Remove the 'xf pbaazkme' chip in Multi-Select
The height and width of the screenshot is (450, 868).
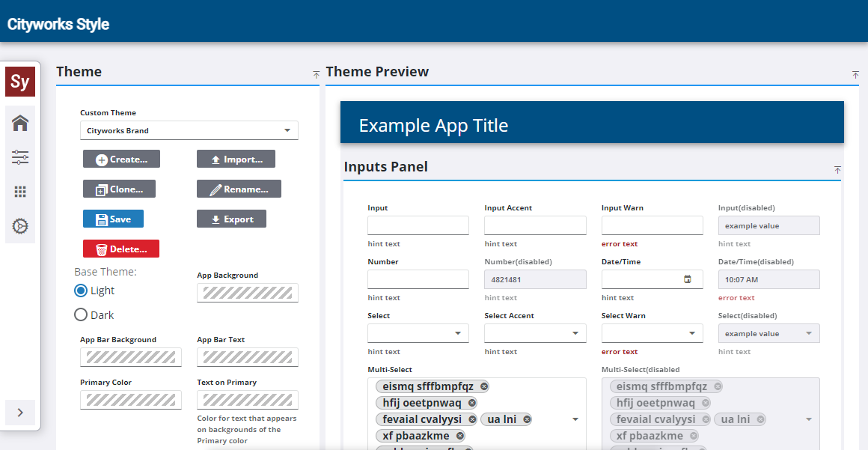coord(460,436)
